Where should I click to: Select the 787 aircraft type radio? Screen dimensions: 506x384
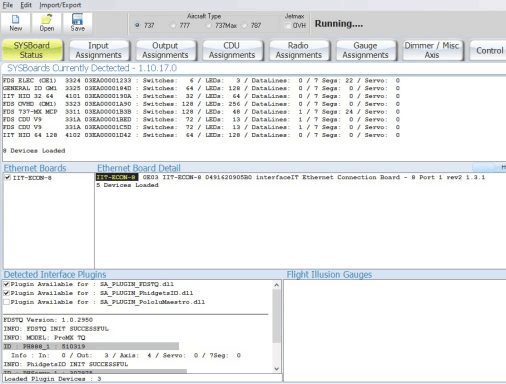click(x=244, y=26)
